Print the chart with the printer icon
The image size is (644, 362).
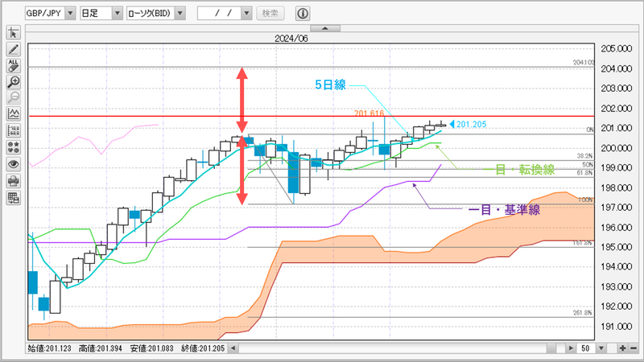[13, 181]
